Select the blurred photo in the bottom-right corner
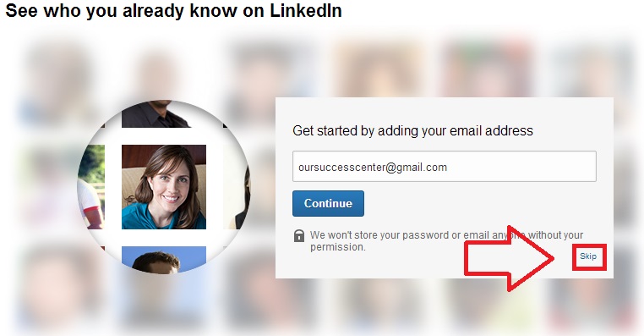This screenshot has height=336, width=644. pos(592,302)
